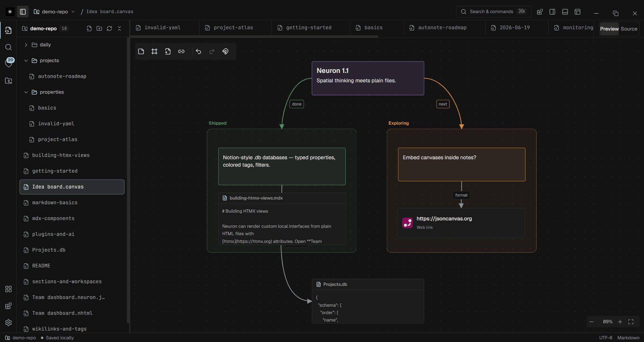Expand the daily folder

[x=72, y=45]
